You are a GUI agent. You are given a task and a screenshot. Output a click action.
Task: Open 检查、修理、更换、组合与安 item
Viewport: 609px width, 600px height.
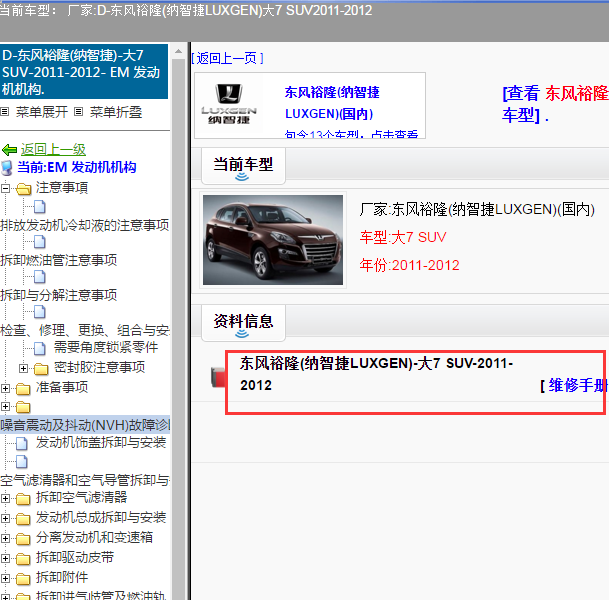click(85, 330)
